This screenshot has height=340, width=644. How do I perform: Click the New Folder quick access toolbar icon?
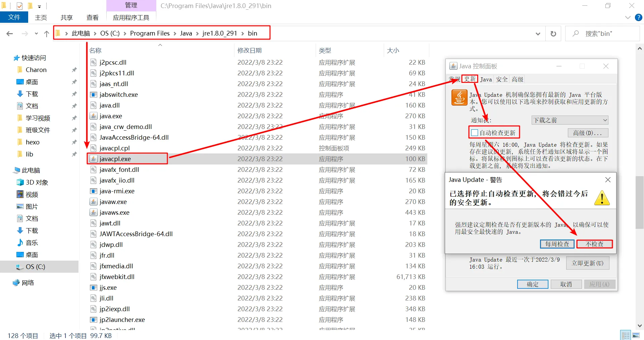click(x=30, y=6)
